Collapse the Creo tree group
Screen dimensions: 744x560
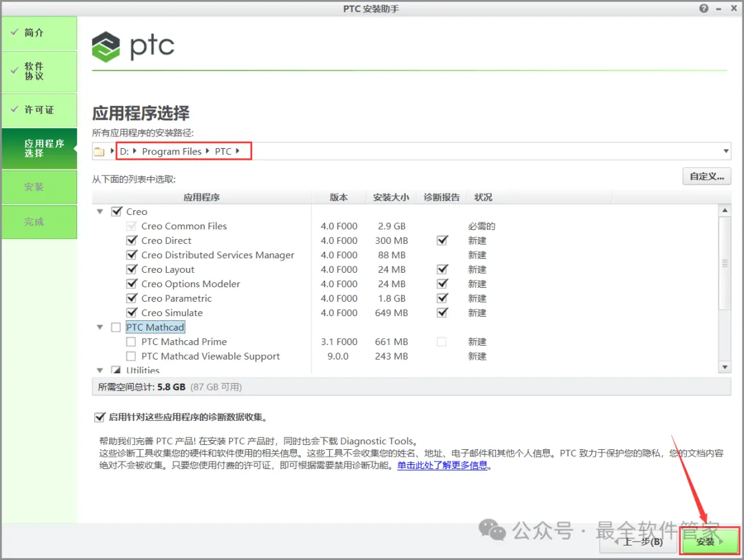coord(100,211)
